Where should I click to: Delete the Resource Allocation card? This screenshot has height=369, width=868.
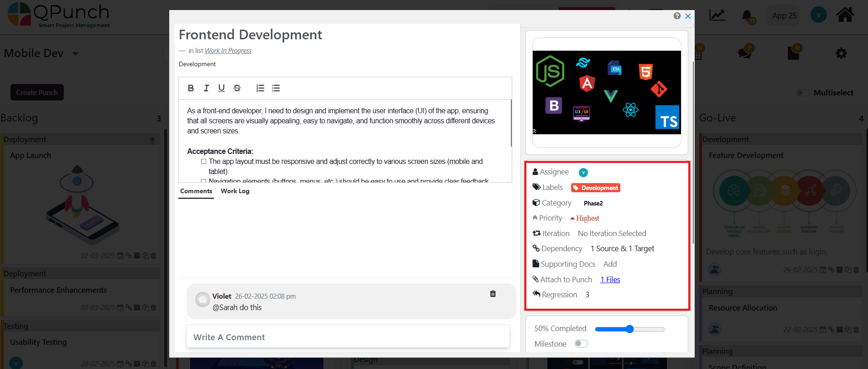[856, 329]
